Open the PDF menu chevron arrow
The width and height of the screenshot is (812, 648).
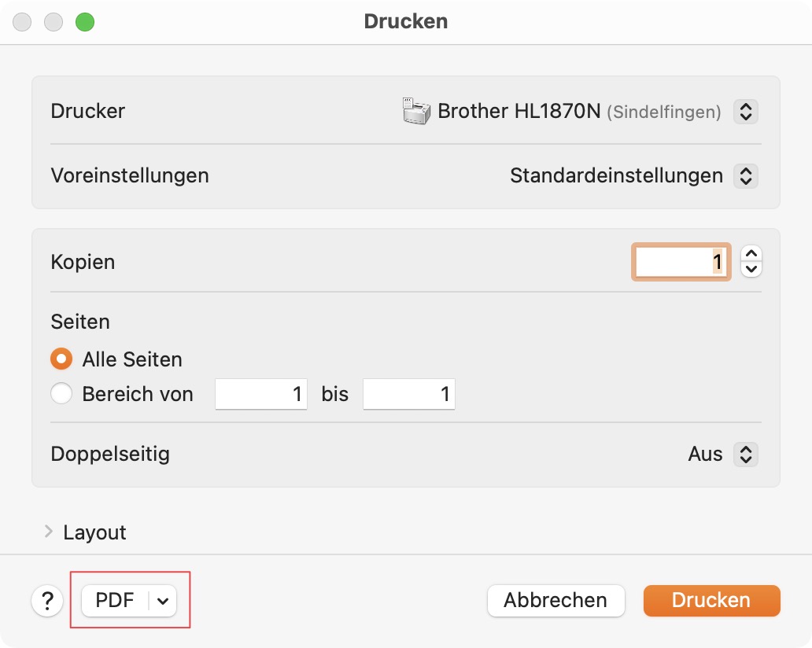pyautogui.click(x=163, y=601)
